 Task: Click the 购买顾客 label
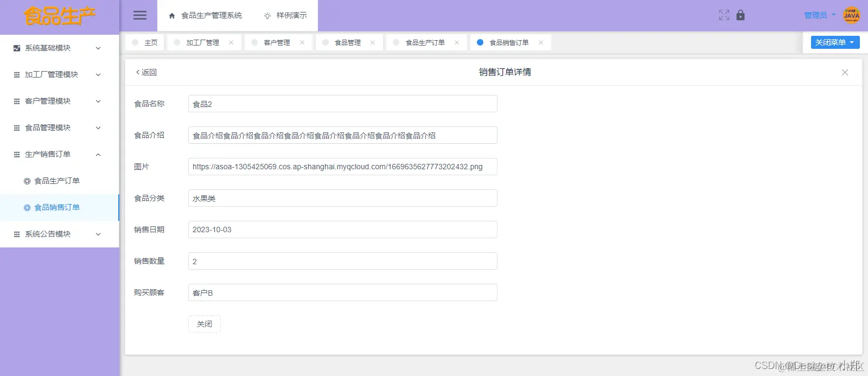tap(149, 292)
